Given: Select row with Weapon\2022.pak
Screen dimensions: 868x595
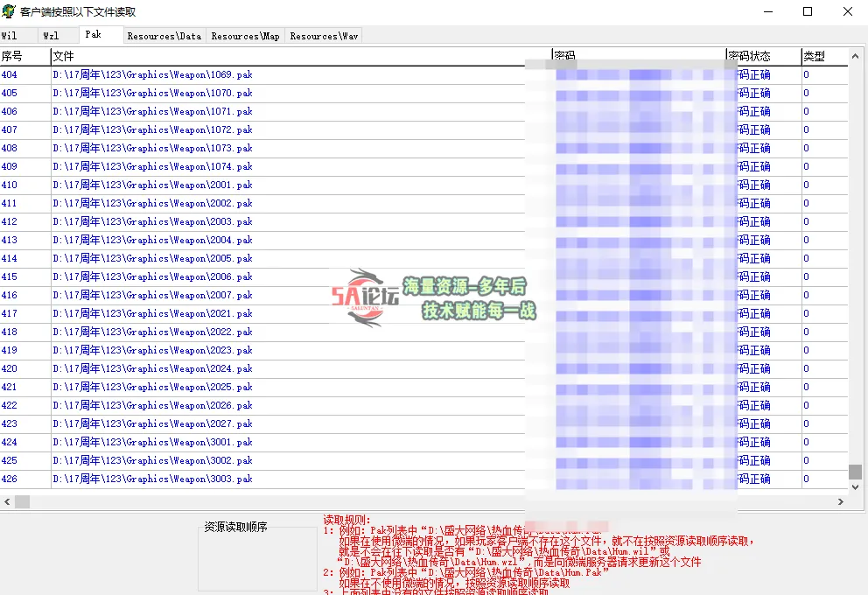Looking at the screenshot, I should tap(424, 332).
